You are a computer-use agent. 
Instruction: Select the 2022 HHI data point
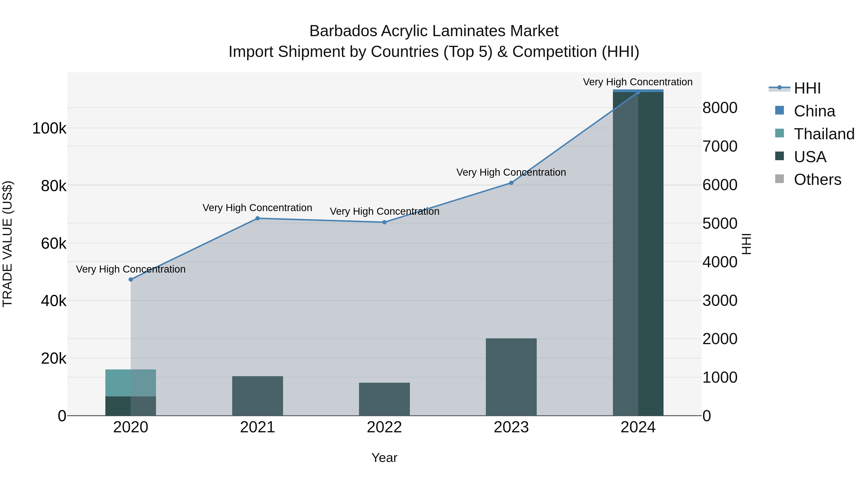click(385, 222)
